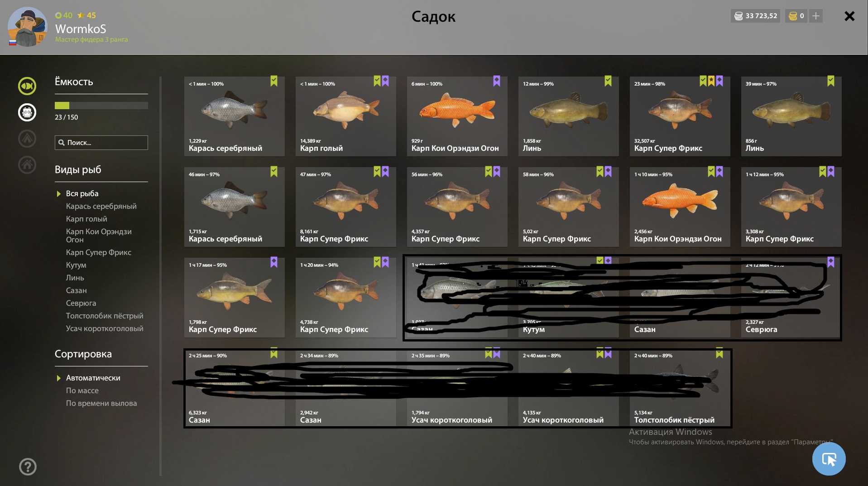Toggle green bookmark on Карась серебряный 1,229 кг
868x486 pixels.
point(274,81)
